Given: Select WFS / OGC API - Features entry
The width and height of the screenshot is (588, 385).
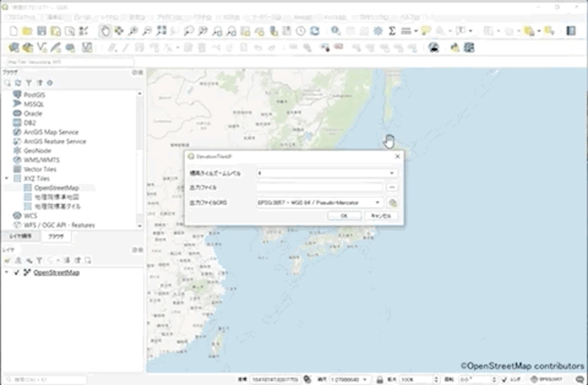Looking at the screenshot, I should 59,225.
